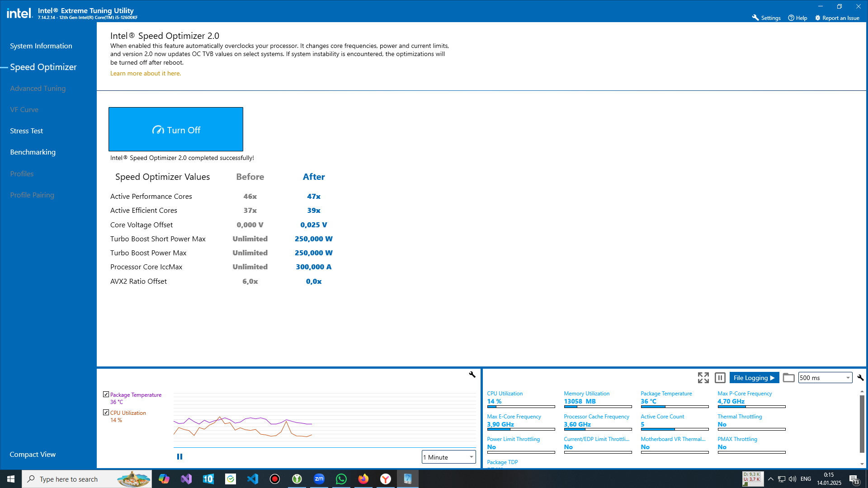The image size is (868, 488).
Task: Click the monitor panel wrench icon
Action: (860, 378)
